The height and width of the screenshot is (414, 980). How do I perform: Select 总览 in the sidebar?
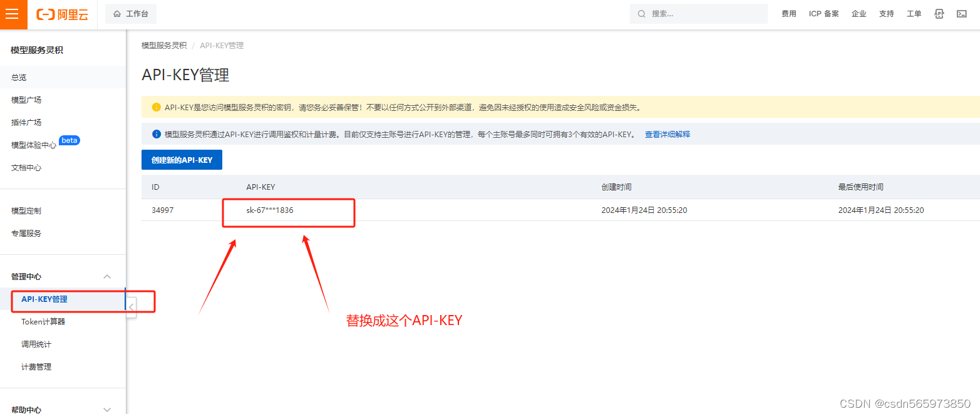coord(63,77)
